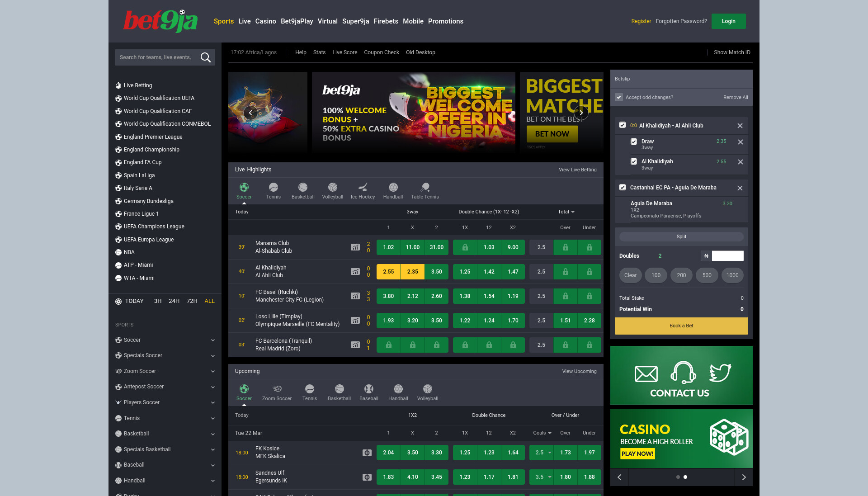Open the Promotions menu item
Screen dimensions: 868x496
[x=446, y=21]
